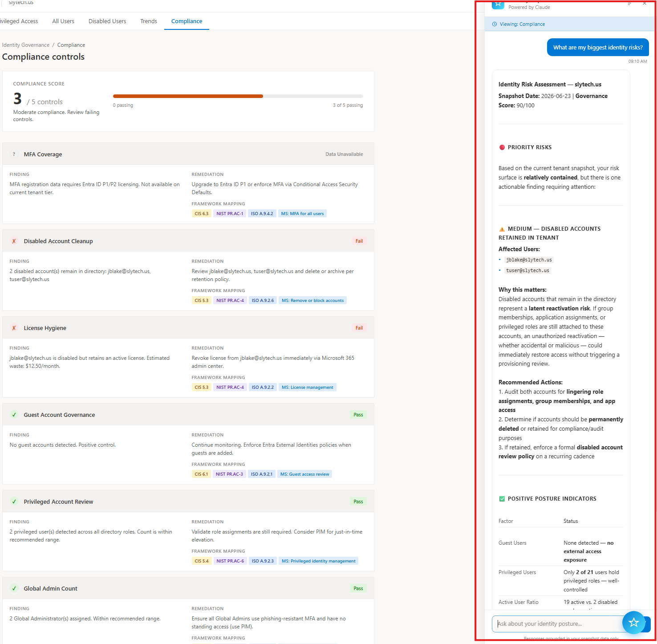
Task: Expand the Disabled Account Cleanup control header
Action: 188,241
